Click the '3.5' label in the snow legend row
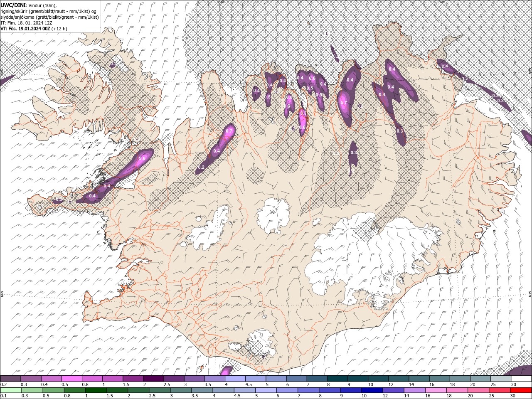The image size is (532, 399). [x=207, y=384]
